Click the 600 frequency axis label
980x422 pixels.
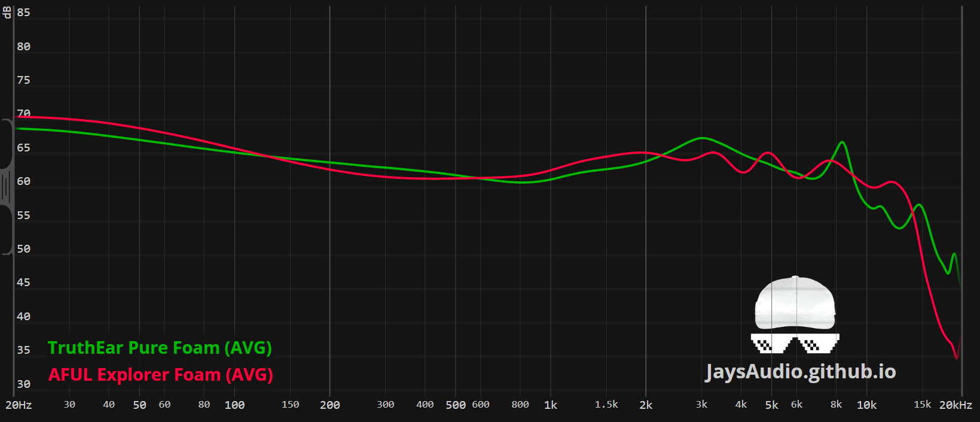[x=481, y=405]
